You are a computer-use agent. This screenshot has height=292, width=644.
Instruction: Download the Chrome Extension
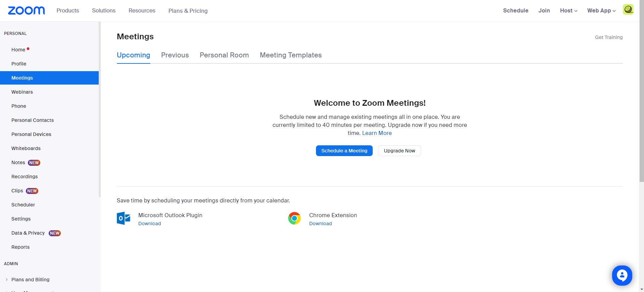(x=320, y=224)
